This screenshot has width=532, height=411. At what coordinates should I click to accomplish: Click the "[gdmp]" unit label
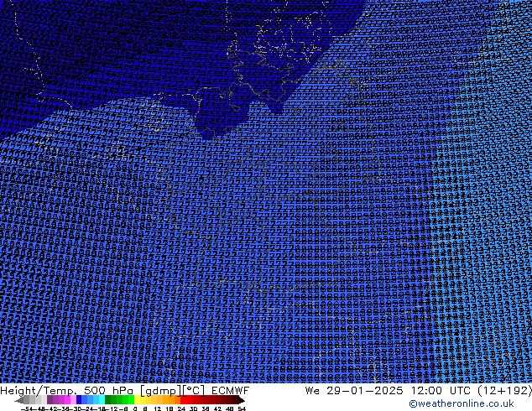(159, 391)
